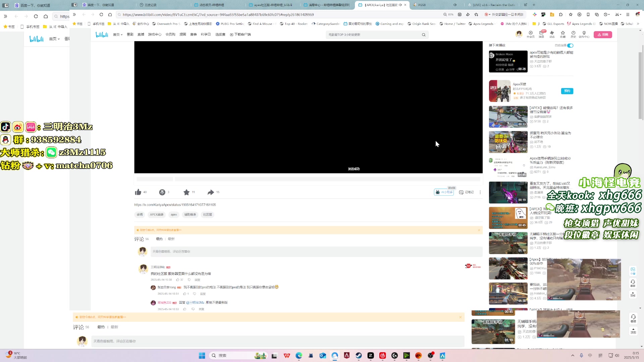Click the bilibili logo in the header
The height and width of the screenshot is (362, 644).
pyautogui.click(x=102, y=35)
